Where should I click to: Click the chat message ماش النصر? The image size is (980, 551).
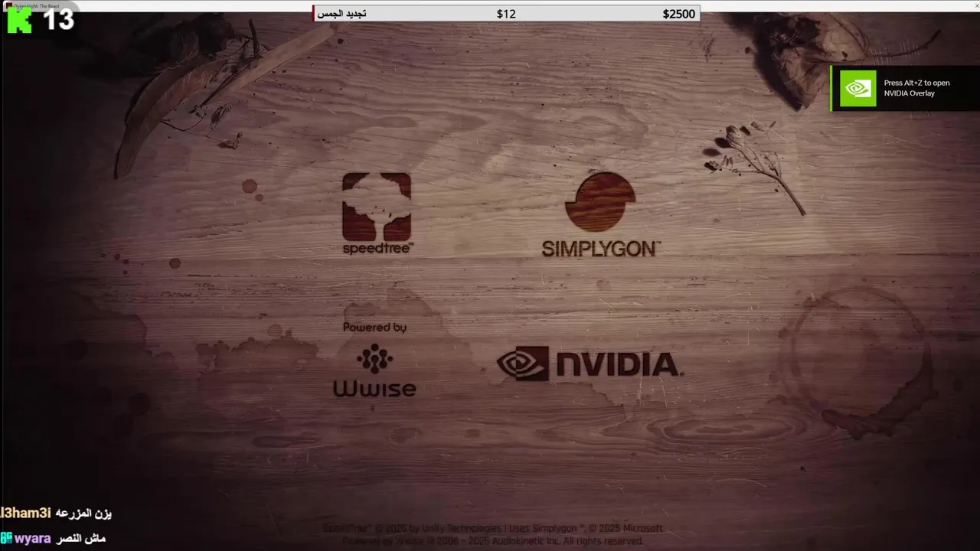[80, 538]
